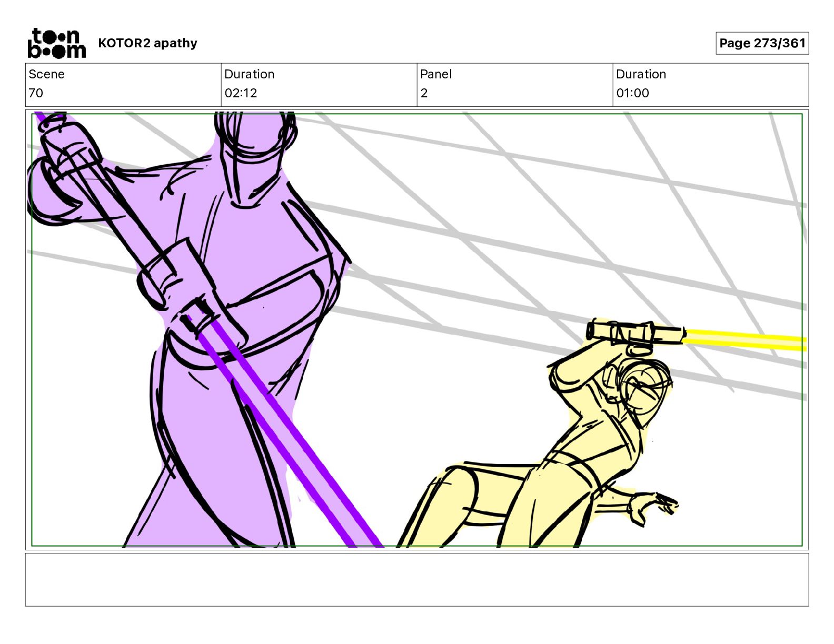Select the 'KOTOR2 apathy' project title
Image resolution: width=834 pixels, height=644 pixels.
pos(147,43)
